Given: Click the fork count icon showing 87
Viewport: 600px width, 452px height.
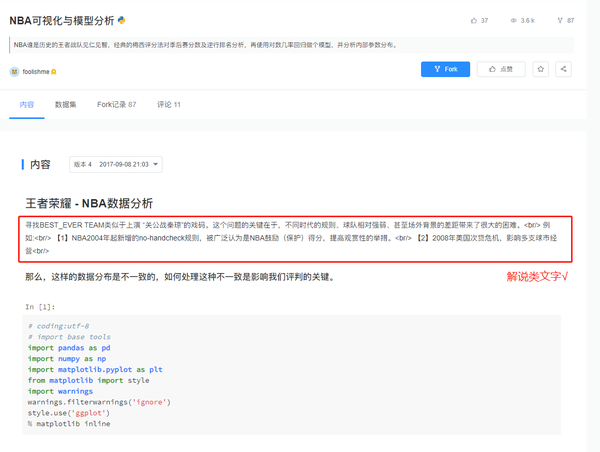Looking at the screenshot, I should tap(560, 21).
